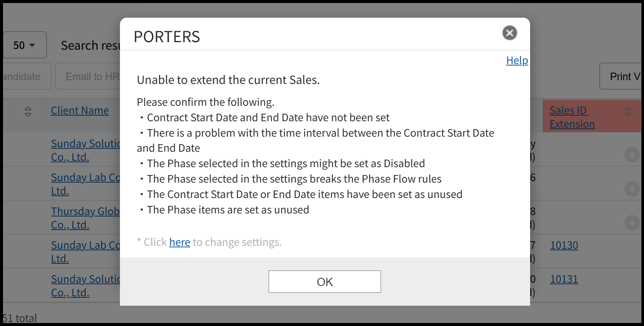The height and width of the screenshot is (326, 644).
Task: Open the first row's Sunday Solutions client link
Action: [x=85, y=144]
